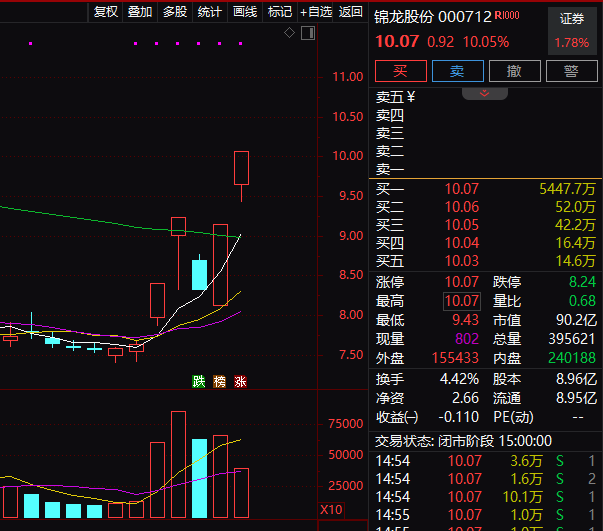
Task: Click the 撤 cancel order button
Action: pyautogui.click(x=514, y=71)
